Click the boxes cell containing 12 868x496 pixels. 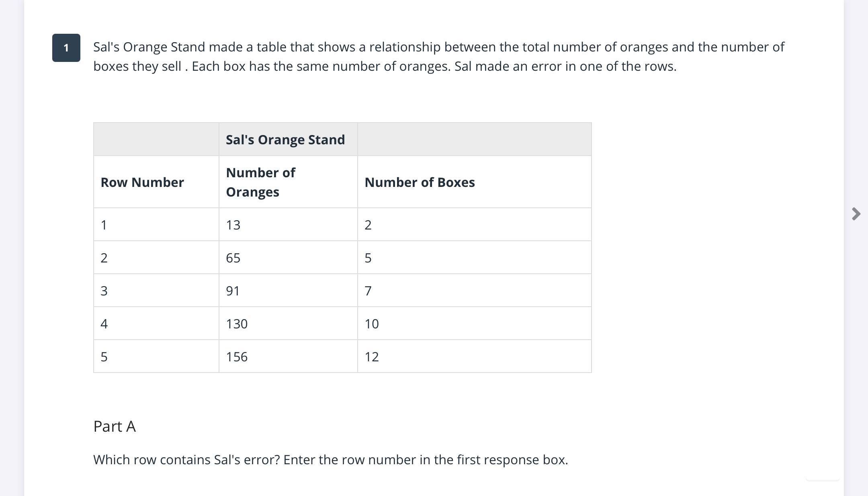[372, 357]
